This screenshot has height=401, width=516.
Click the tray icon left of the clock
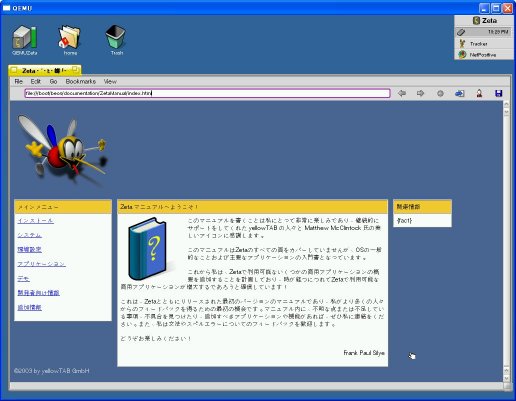click(x=461, y=32)
